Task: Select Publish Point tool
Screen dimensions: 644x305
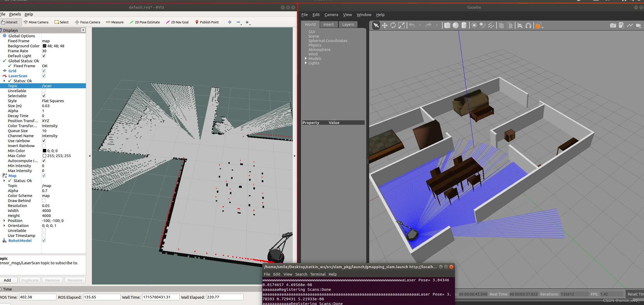Action: (207, 22)
